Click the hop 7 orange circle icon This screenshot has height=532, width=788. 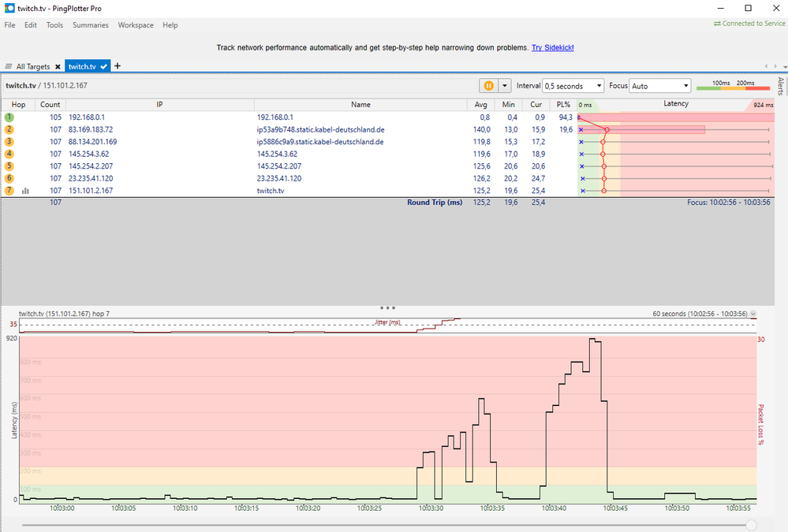click(x=9, y=191)
